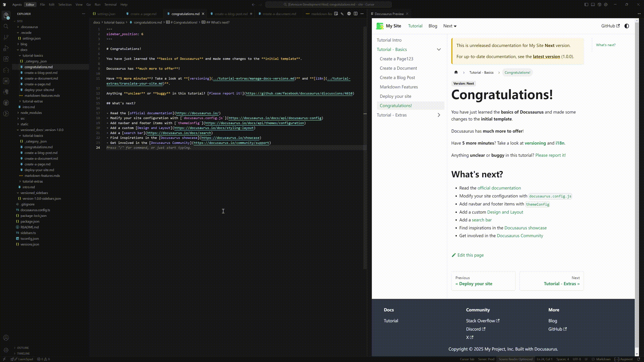This screenshot has width=644, height=362.
Task: Open the Next version dropdown in navbar
Action: point(450,26)
